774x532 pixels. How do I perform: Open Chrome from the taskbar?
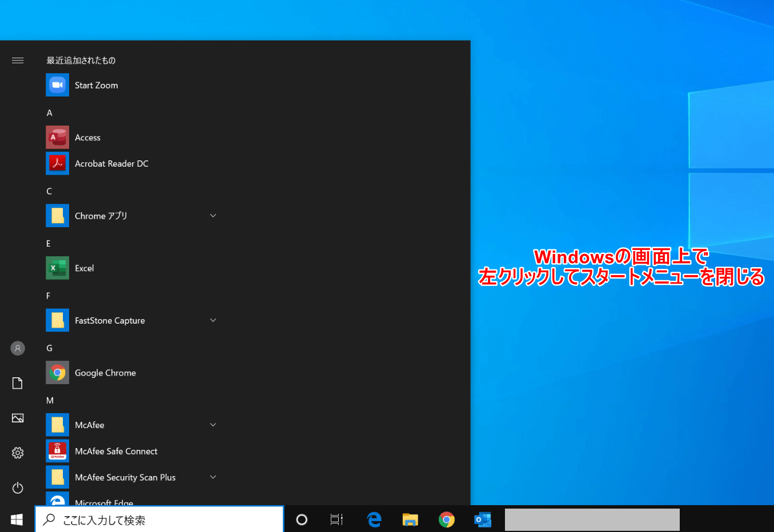[x=447, y=519]
